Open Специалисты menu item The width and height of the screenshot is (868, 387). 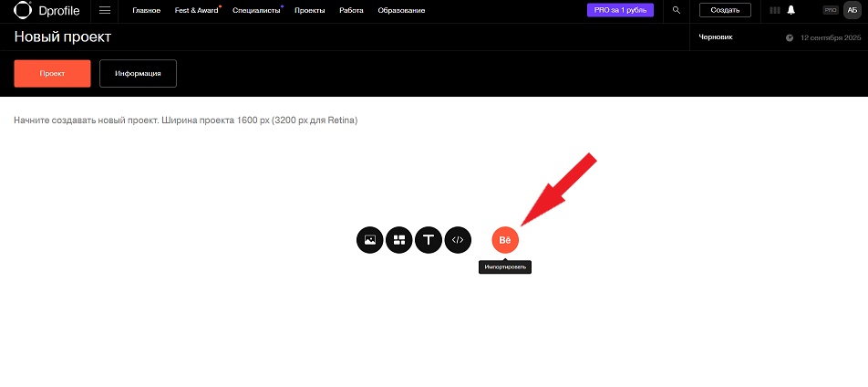point(256,11)
